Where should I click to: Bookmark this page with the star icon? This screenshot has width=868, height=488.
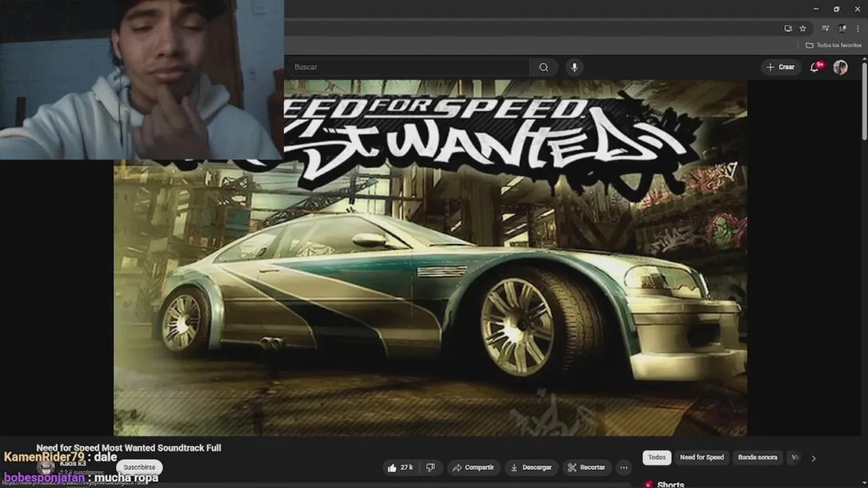[803, 28]
